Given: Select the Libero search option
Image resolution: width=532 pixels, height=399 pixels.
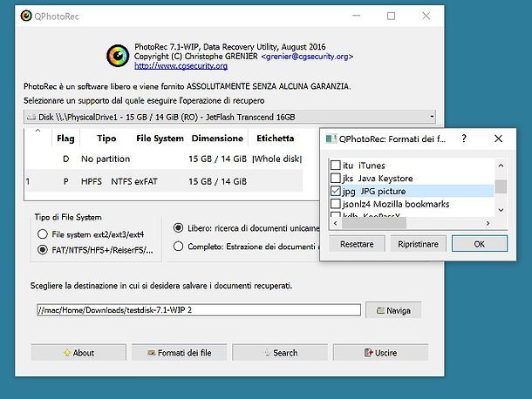Looking at the screenshot, I should [x=178, y=227].
